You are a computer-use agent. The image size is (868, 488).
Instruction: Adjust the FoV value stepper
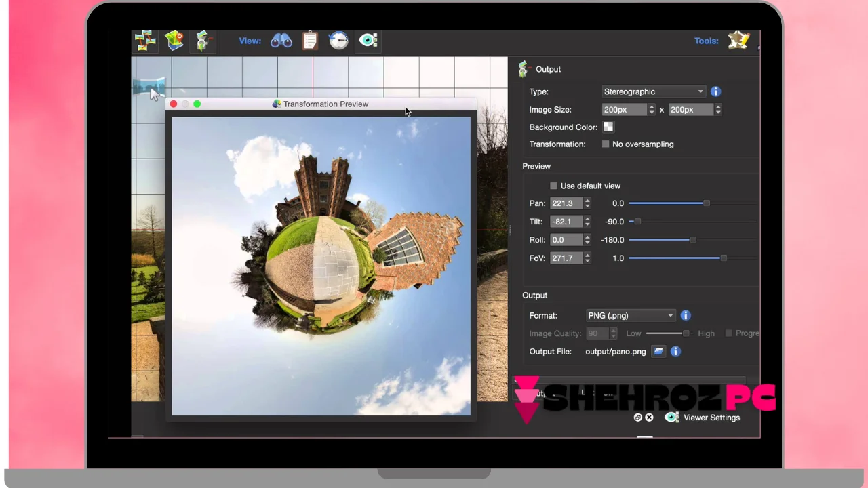(587, 258)
